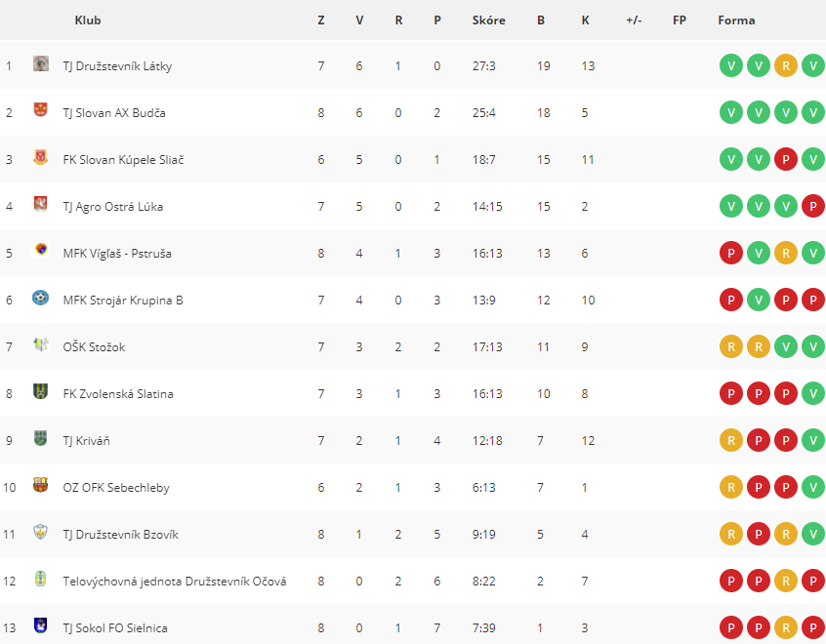Click MFK Strojár Krupina B ball logo
The image size is (826, 644).
coord(41,298)
